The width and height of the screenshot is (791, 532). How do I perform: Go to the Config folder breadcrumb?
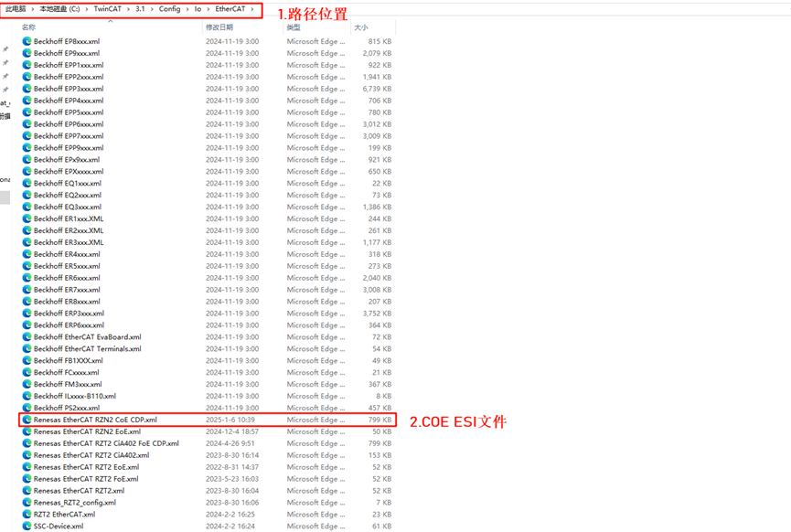coord(169,9)
